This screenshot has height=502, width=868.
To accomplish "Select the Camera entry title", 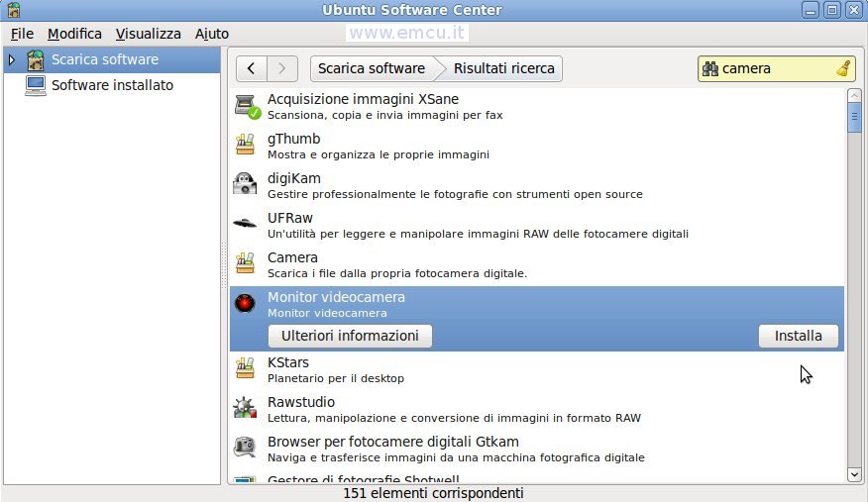I will pos(292,257).
